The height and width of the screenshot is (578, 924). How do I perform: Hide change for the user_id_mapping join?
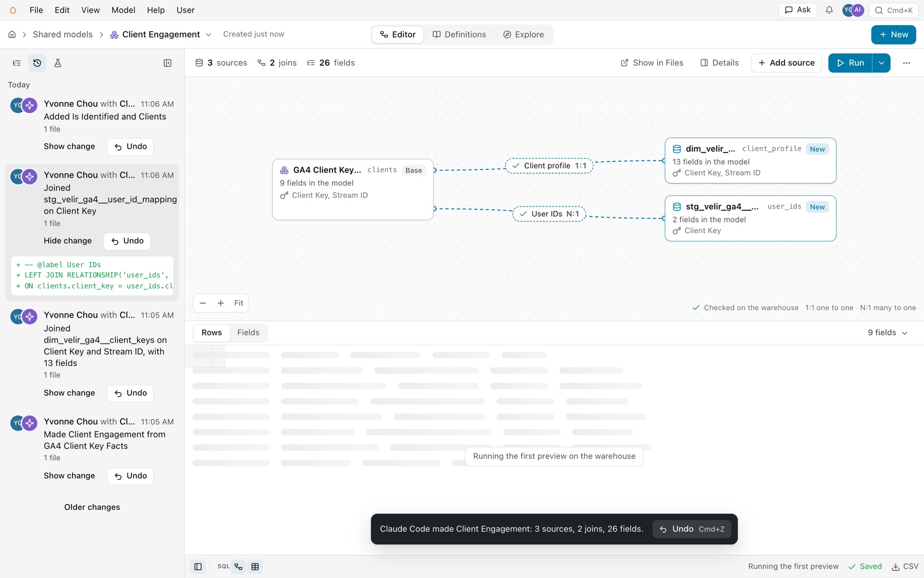pyautogui.click(x=68, y=241)
